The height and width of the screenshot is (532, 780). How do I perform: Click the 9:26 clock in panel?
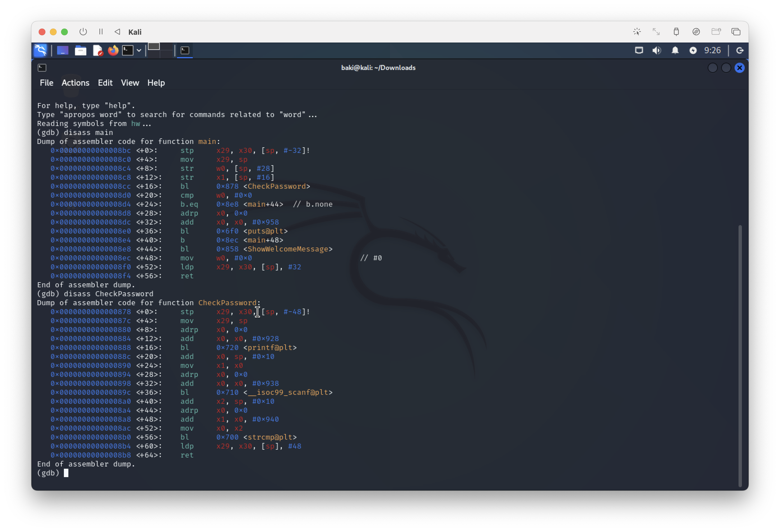712,50
